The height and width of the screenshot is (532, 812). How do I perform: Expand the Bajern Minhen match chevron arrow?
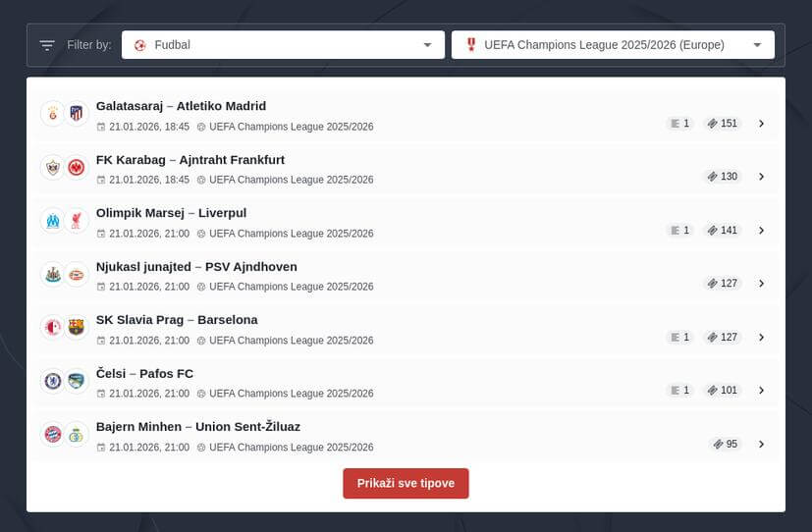tap(761, 445)
